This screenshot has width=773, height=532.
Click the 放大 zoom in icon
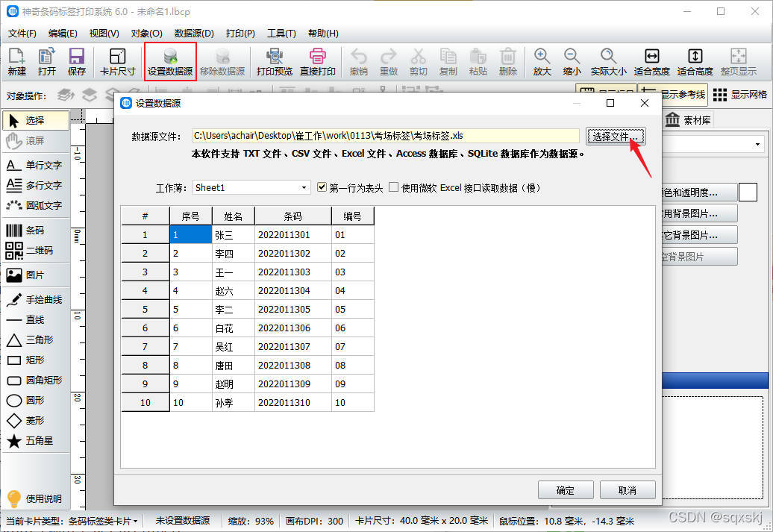coord(542,62)
